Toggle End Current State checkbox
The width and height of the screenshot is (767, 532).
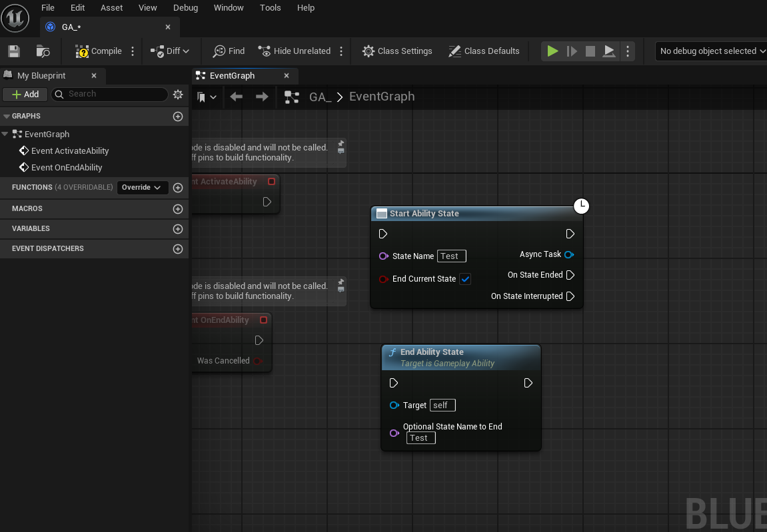coord(465,279)
